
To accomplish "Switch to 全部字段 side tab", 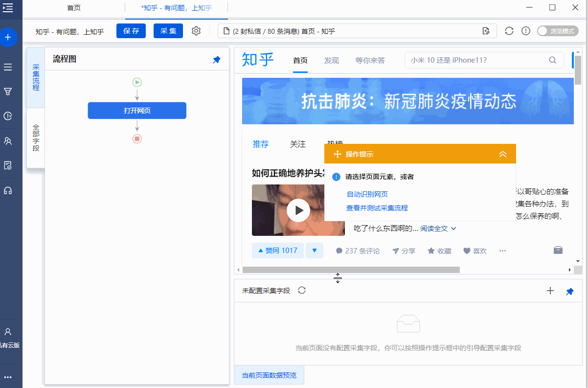I will pos(36,137).
